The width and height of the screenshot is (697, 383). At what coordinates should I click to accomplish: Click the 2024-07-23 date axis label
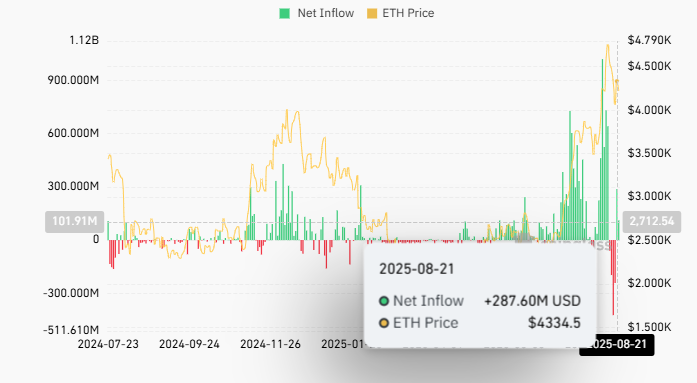pos(108,344)
